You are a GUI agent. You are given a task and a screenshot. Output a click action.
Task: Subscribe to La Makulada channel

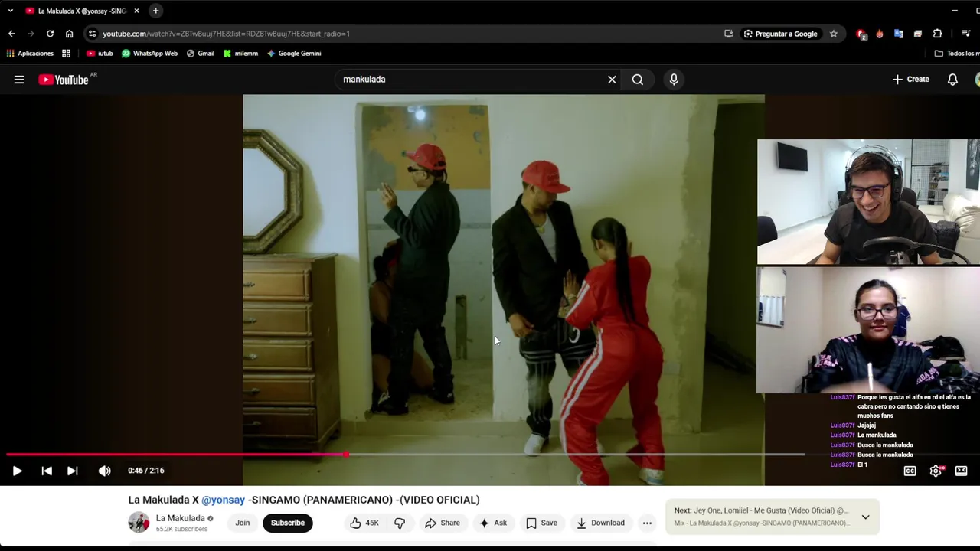coord(288,523)
